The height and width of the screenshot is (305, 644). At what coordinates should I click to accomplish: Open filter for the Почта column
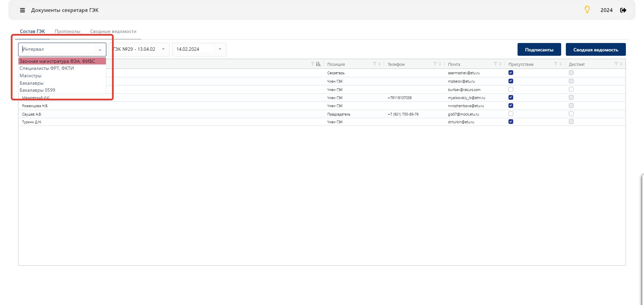point(495,64)
